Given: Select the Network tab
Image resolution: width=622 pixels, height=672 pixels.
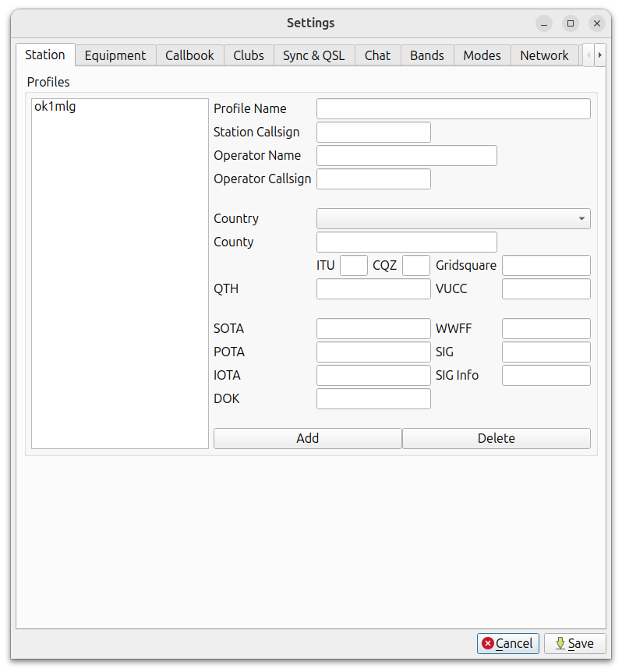Looking at the screenshot, I should click(544, 55).
